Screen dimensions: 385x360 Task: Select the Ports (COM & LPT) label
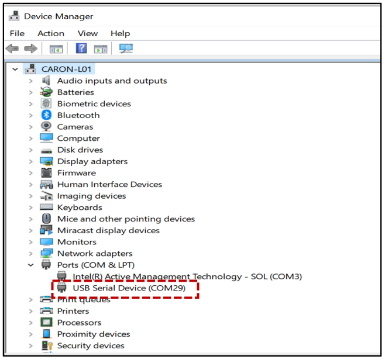pos(96,265)
